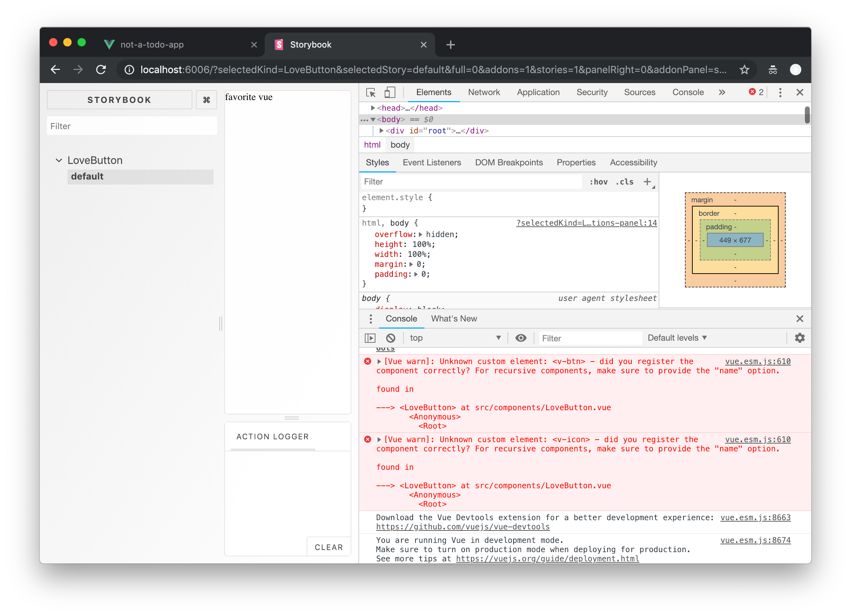Open the vue-devtools GitHub link
The width and height of the screenshot is (851, 616).
[x=463, y=527]
